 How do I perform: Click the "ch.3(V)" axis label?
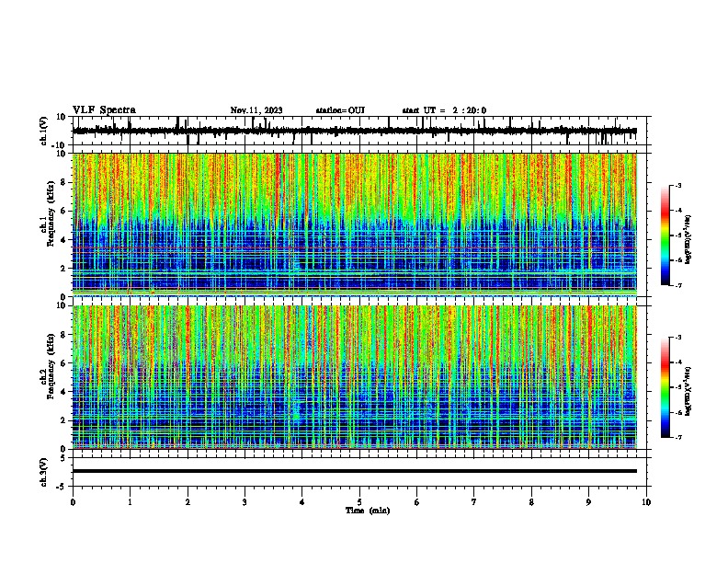click(44, 472)
